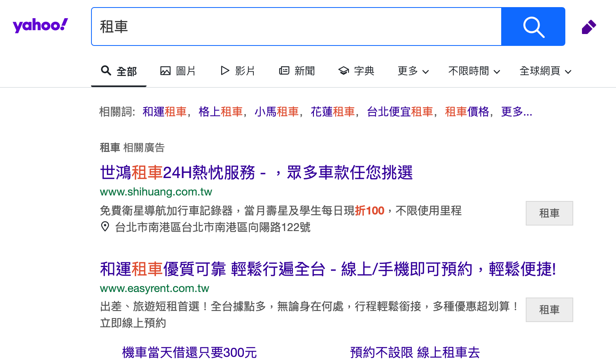Image resolution: width=616 pixels, height=364 pixels.
Task: Expand the 更多 dropdown
Action: click(x=413, y=71)
